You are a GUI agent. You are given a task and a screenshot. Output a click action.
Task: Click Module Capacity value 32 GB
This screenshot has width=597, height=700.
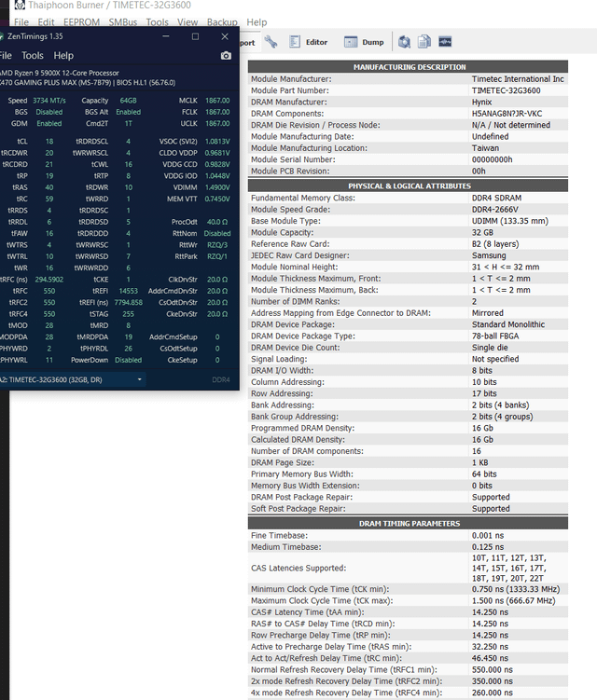click(x=482, y=233)
